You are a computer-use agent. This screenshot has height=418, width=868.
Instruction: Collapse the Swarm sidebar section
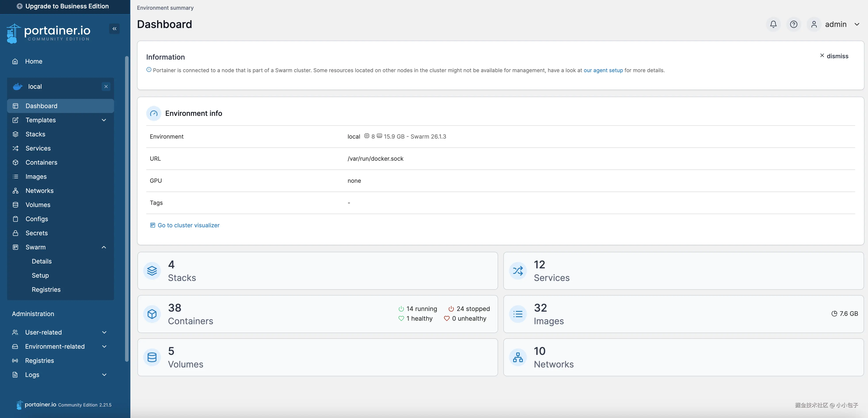click(104, 247)
